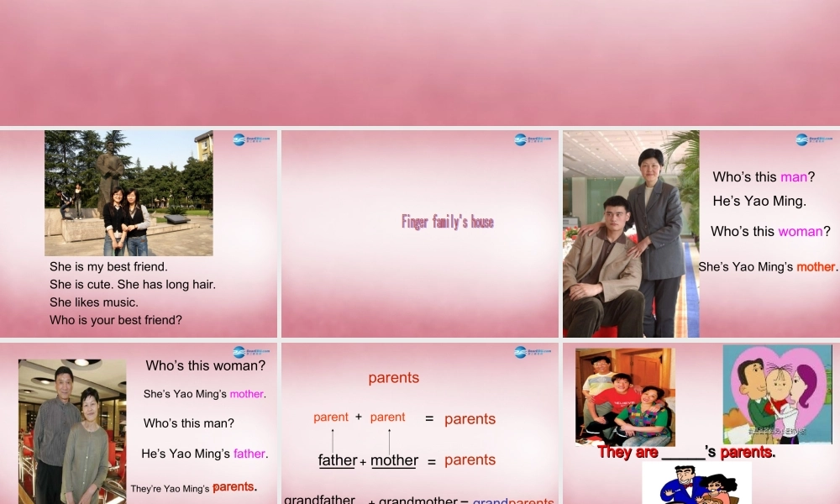The height and width of the screenshot is (504, 840).
Task: Click the line "She is my best friend."
Action: click(108, 267)
